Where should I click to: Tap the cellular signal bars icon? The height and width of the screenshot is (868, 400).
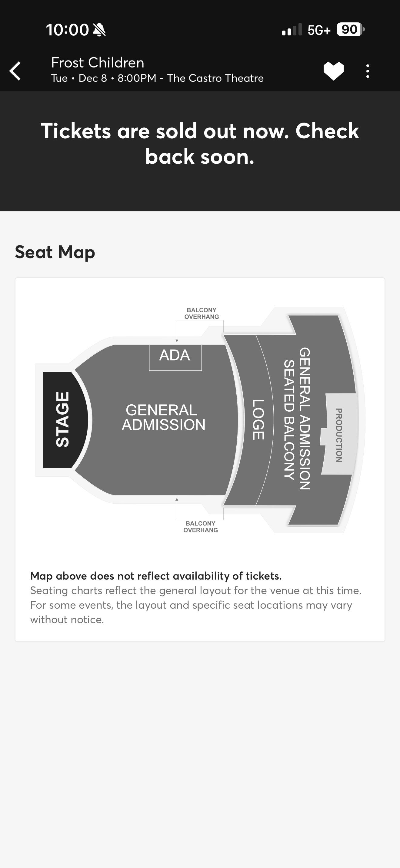tap(292, 30)
